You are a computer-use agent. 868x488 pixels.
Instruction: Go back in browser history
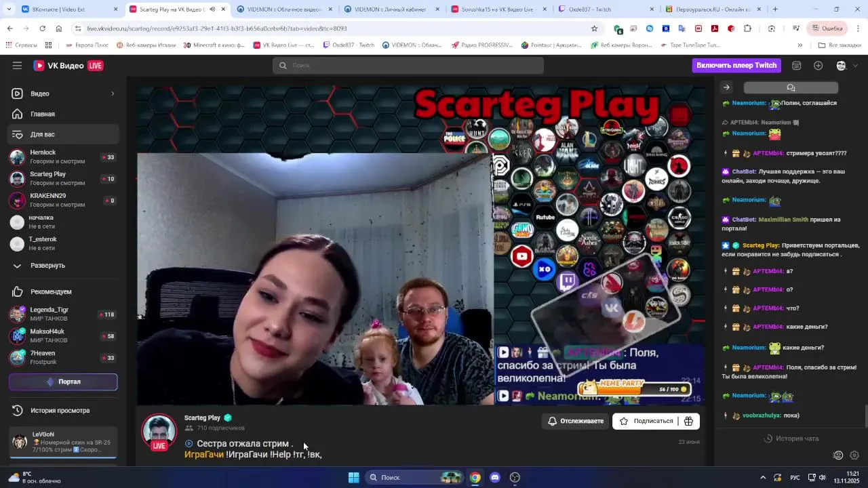[9, 28]
